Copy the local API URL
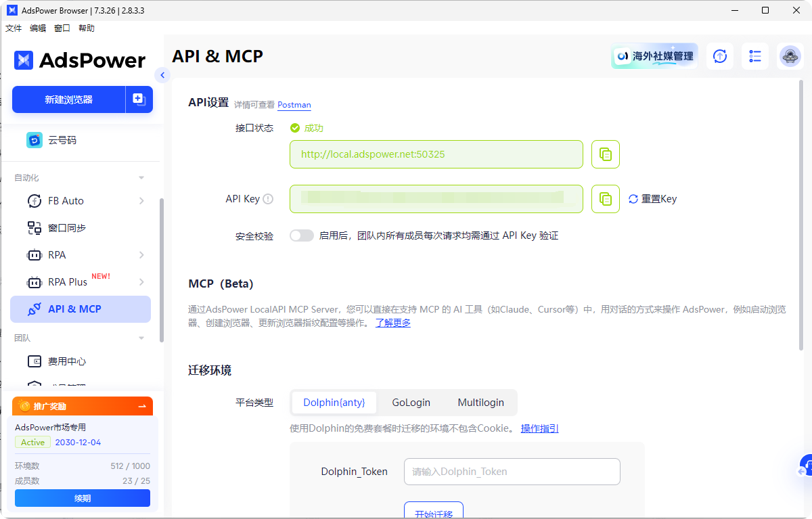The height and width of the screenshot is (519, 812). [606, 154]
